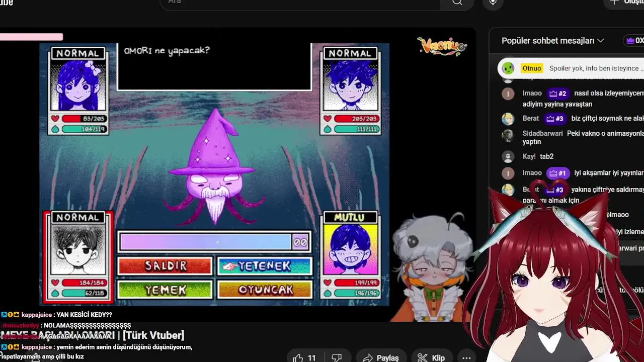Click chat message 'Kay! tab2'
644x362 pixels.
click(538, 156)
